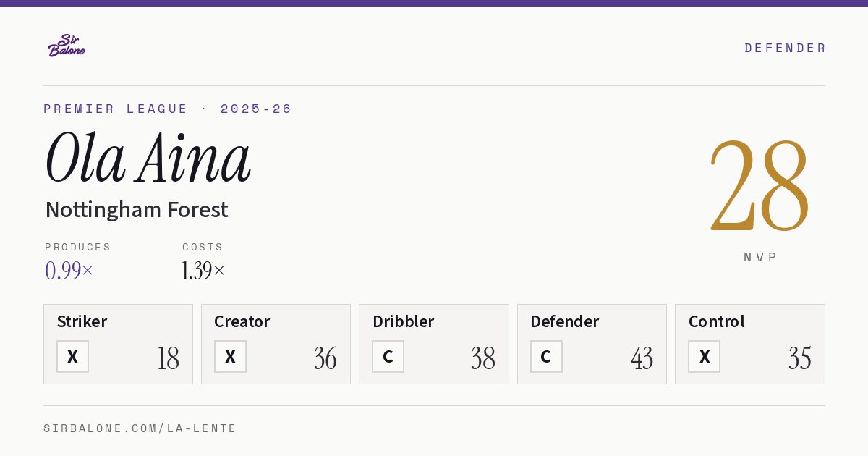The image size is (868, 456).
Task: Click the DEFENDER position label
Action: (785, 48)
